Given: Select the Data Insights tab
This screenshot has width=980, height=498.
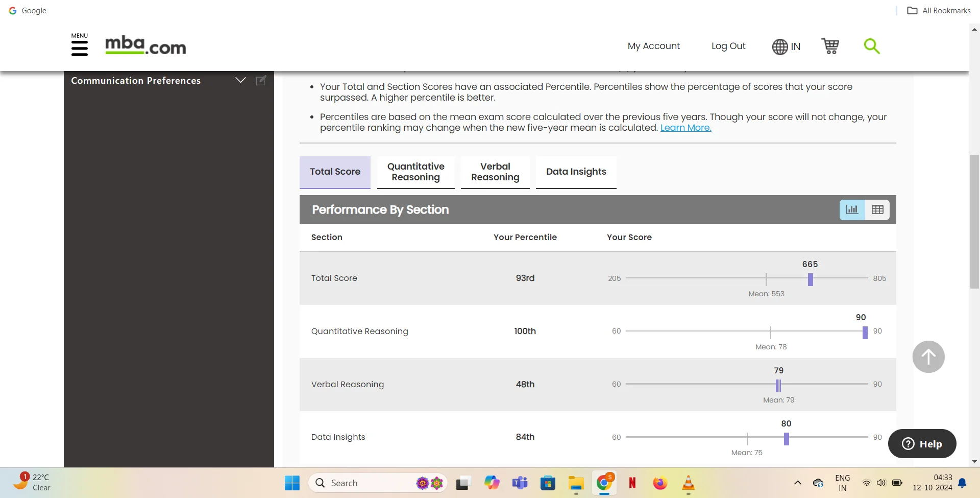Looking at the screenshot, I should coord(576,172).
